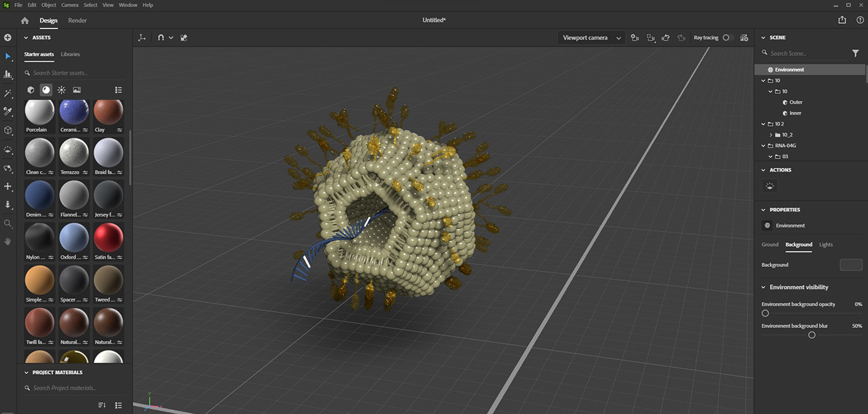Show Lights assets filter icon

click(x=61, y=90)
